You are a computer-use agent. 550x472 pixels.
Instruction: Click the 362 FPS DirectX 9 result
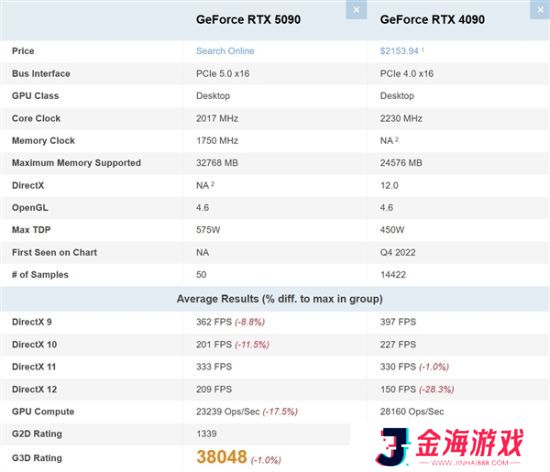coord(214,322)
